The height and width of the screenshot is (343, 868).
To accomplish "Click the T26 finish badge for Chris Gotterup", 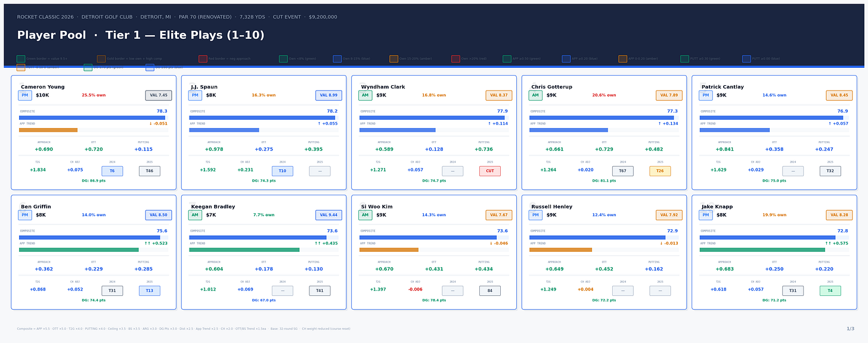I will (660, 171).
